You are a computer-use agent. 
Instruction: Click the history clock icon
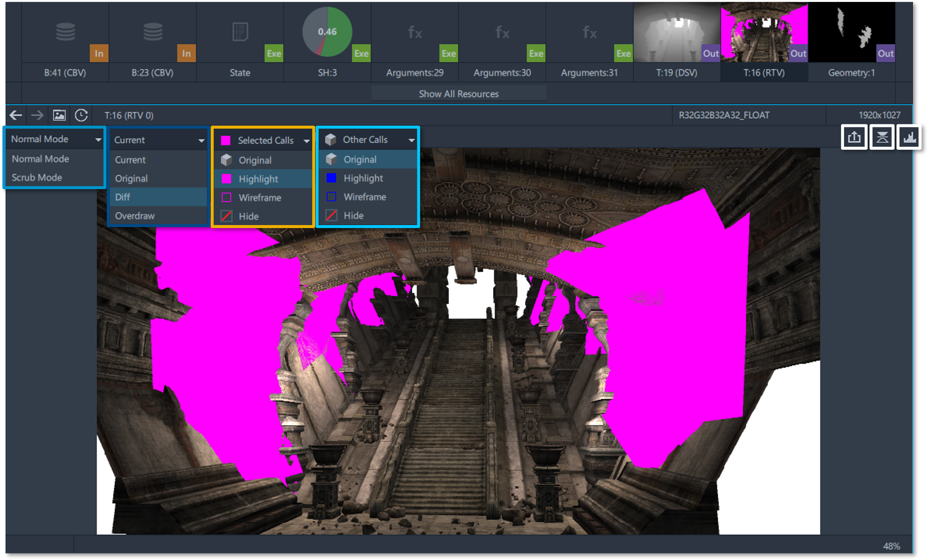[81, 115]
